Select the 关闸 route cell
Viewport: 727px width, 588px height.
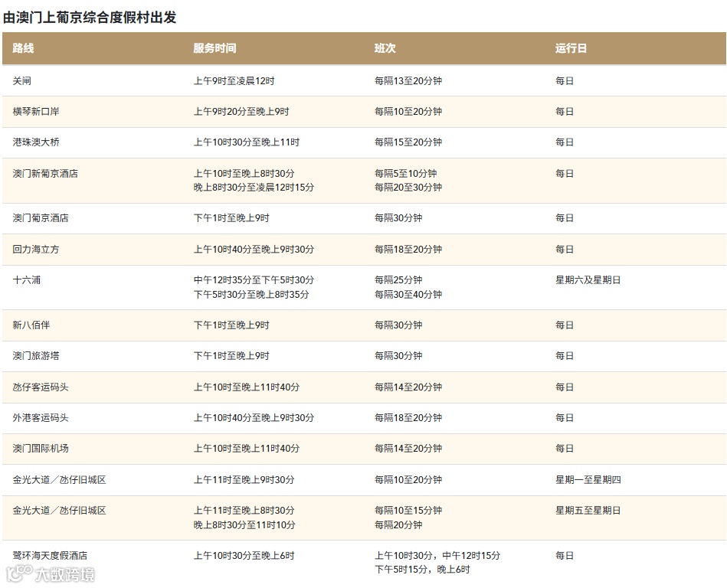click(x=21, y=80)
